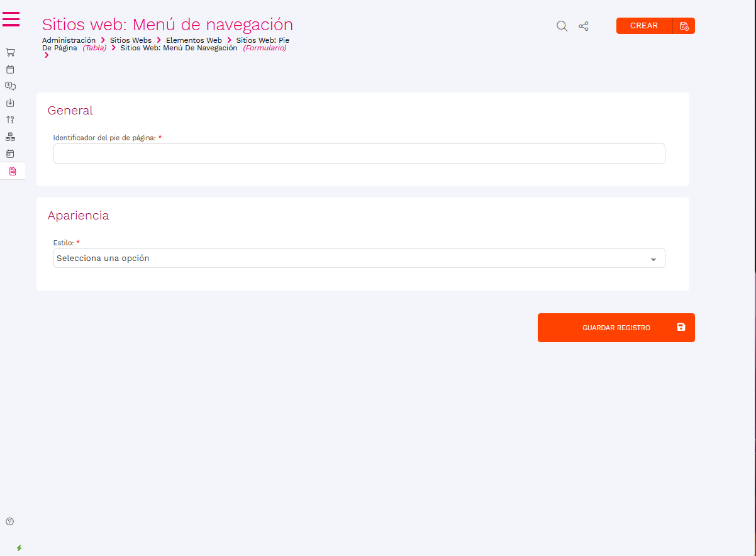Viewport: 756px width, 556px height.
Task: Click the download inbox sidebar icon
Action: 10,103
